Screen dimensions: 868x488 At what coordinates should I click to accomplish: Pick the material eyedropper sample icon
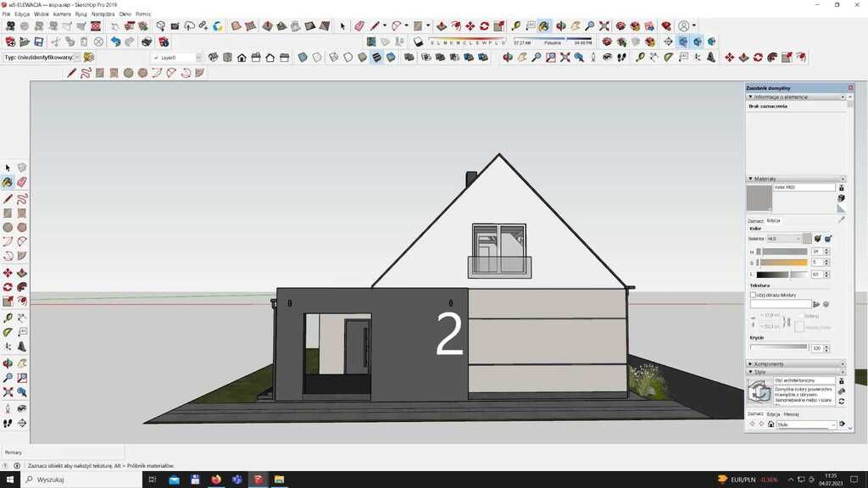(x=841, y=219)
